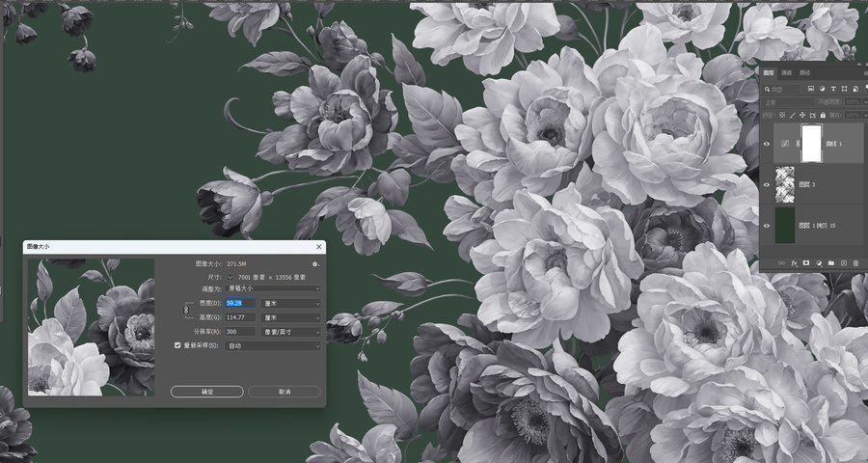
Task: Click prevent artboard auto-nesting lock icon
Action: pyautogui.click(x=813, y=115)
